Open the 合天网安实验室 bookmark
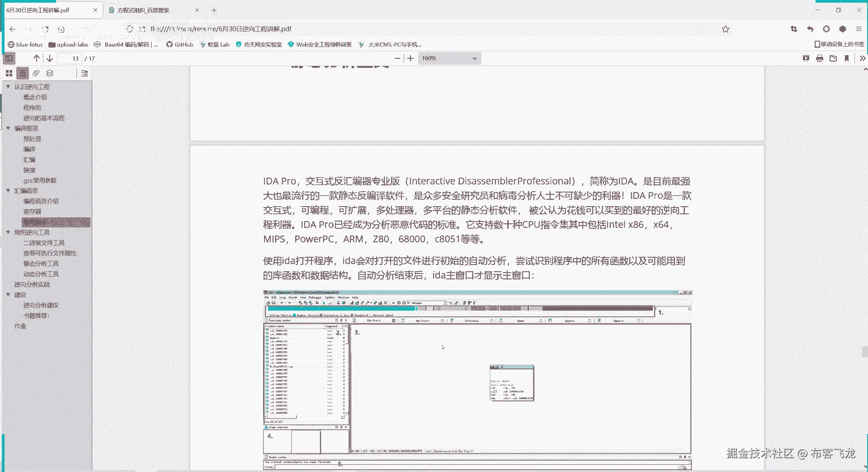This screenshot has width=868, height=472. pyautogui.click(x=259, y=44)
